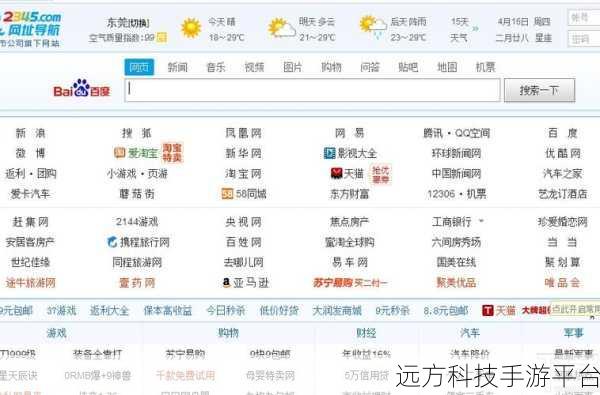600x395 pixels.
Task: Click 保本高收益 in promo bar
Action: [168, 310]
